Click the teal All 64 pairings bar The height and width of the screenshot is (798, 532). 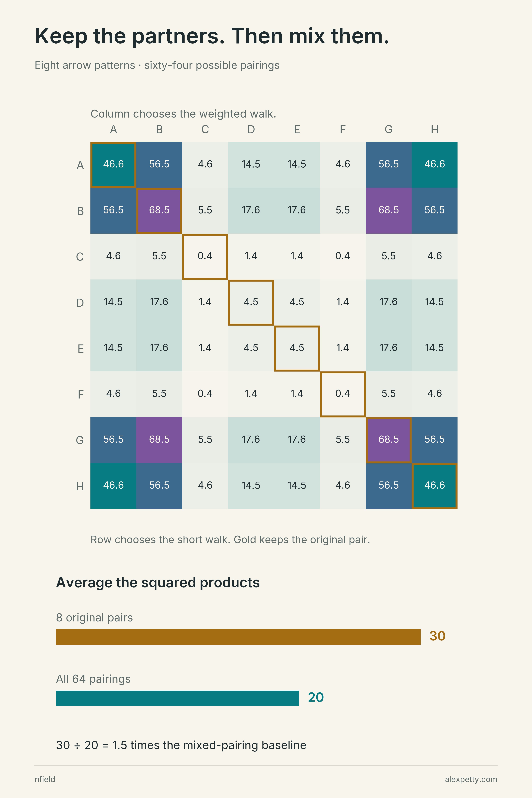pyautogui.click(x=177, y=698)
